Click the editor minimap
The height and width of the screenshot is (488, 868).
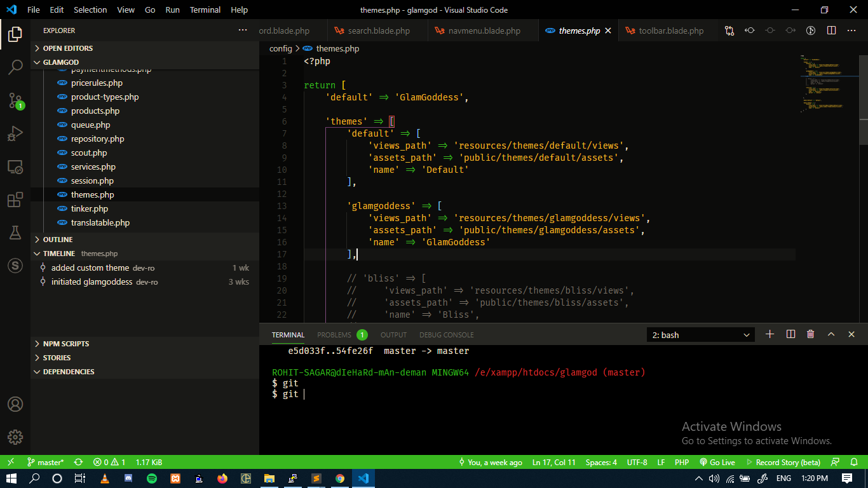tap(829, 83)
